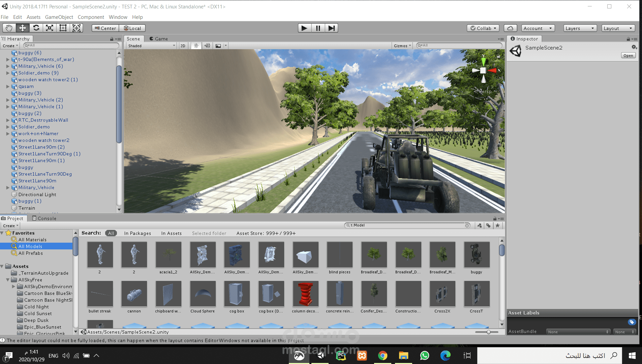Filter search to In Assets
Viewport: 642px width, 364px height.
pyautogui.click(x=171, y=233)
